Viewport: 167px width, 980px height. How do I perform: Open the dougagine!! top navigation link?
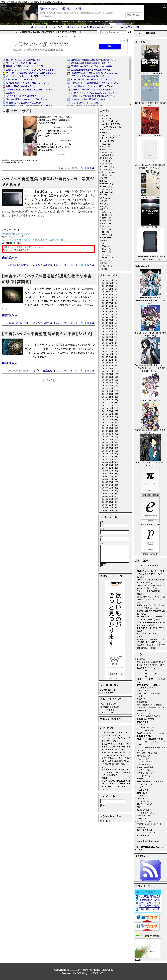click(x=38, y=27)
